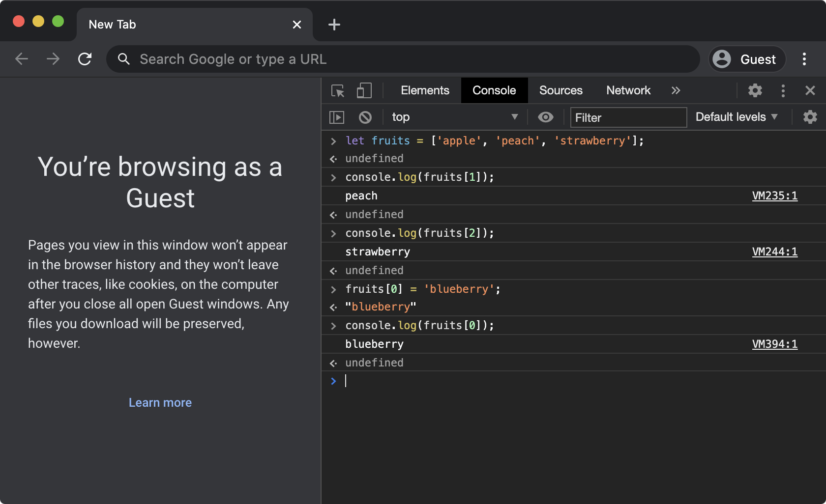
Task: Click the logged output 'peach'
Action: point(361,196)
